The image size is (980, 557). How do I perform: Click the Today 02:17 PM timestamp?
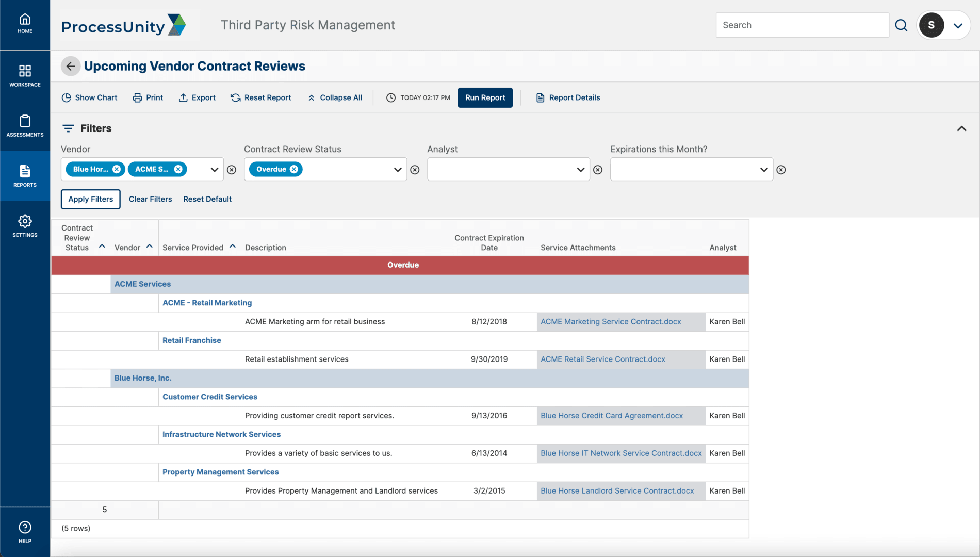[418, 97]
